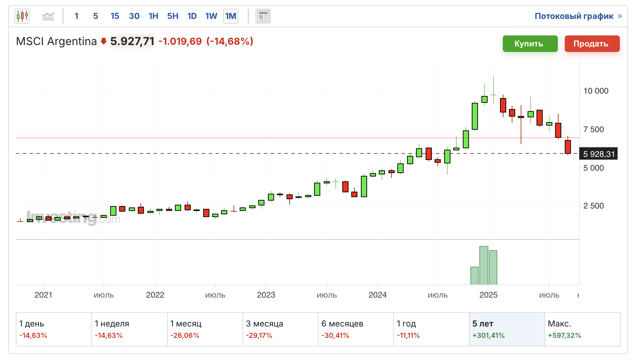The height and width of the screenshot is (364, 635).
Task: Select the 15-minute timeframe
Action: [x=115, y=16]
